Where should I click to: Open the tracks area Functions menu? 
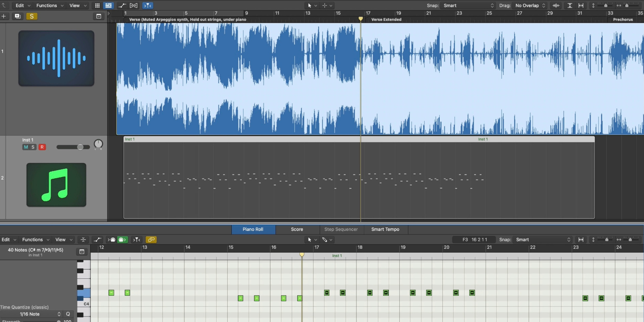click(x=50, y=6)
